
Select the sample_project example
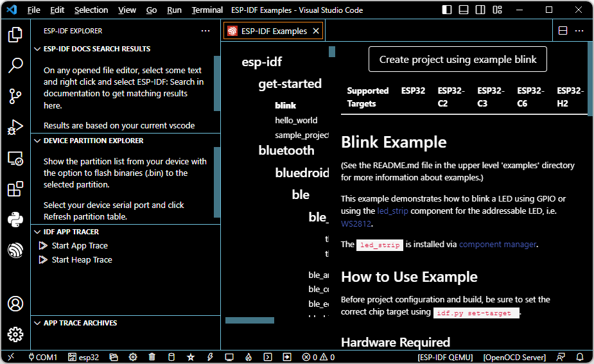(x=302, y=135)
